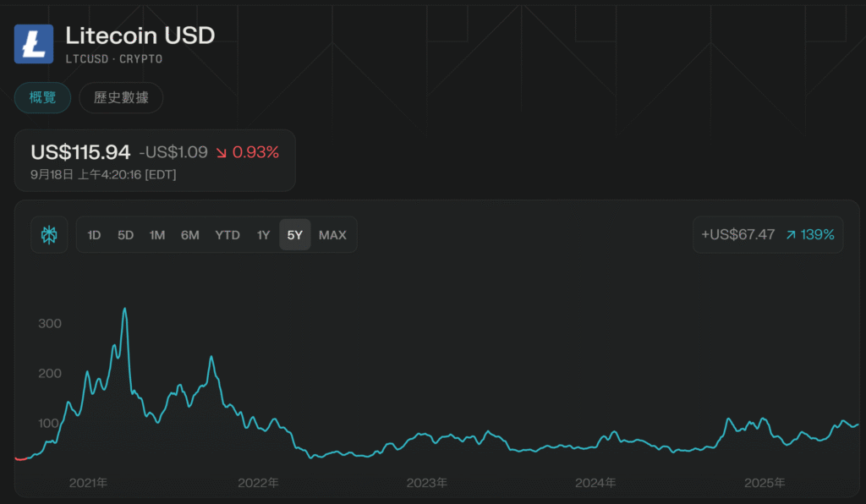866x504 pixels.
Task: Click the +US$67.47 gain badge
Action: [738, 235]
